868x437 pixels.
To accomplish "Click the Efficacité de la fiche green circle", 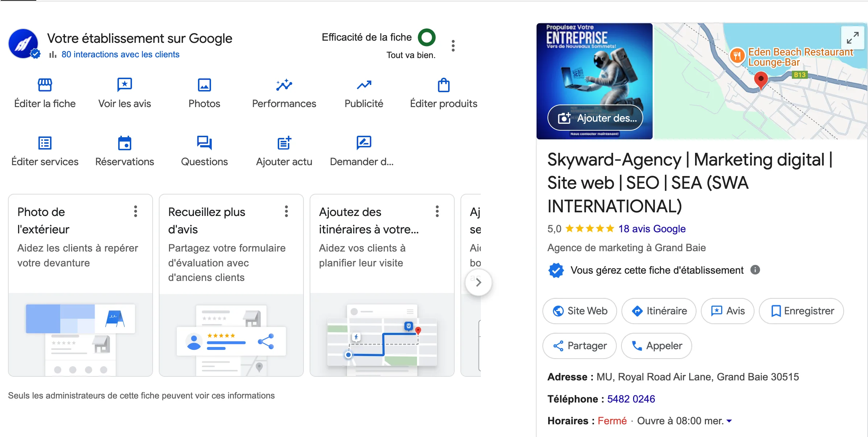I will [427, 37].
